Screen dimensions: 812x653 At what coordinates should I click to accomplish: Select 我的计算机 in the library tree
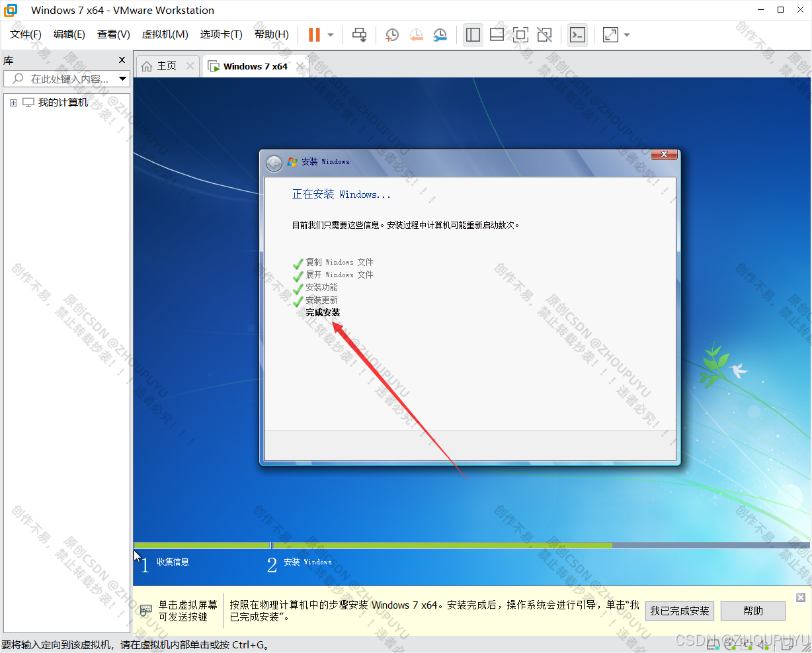tap(63, 103)
